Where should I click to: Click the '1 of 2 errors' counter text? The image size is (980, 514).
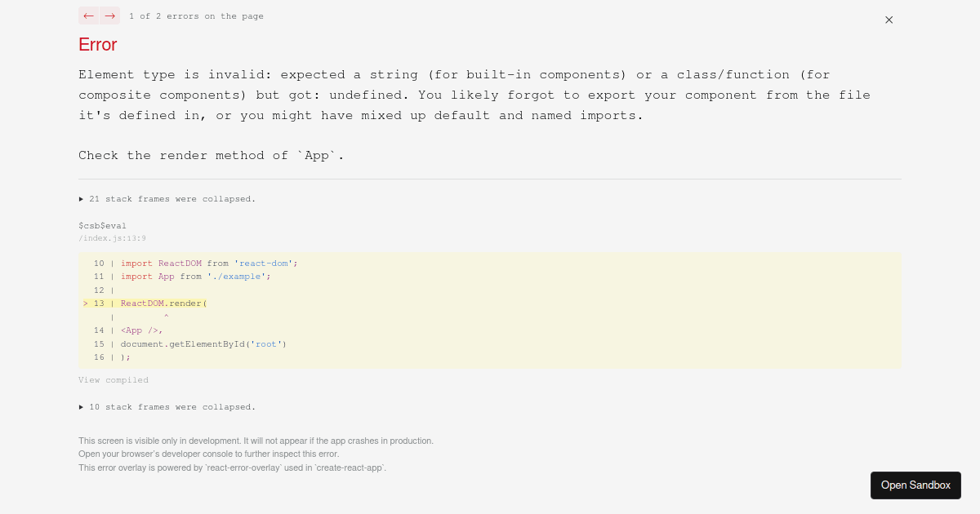point(196,16)
